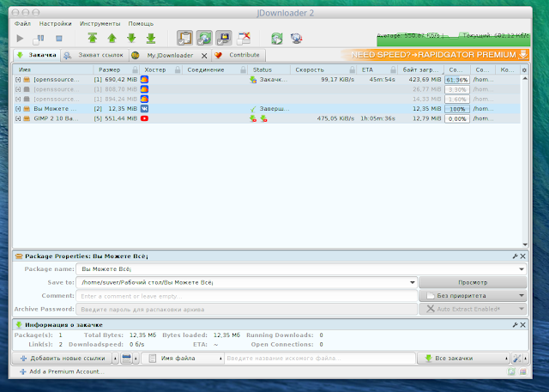549x392 pixels.
Task: Toggle lock icon on Скорость column
Action: pos(353,69)
